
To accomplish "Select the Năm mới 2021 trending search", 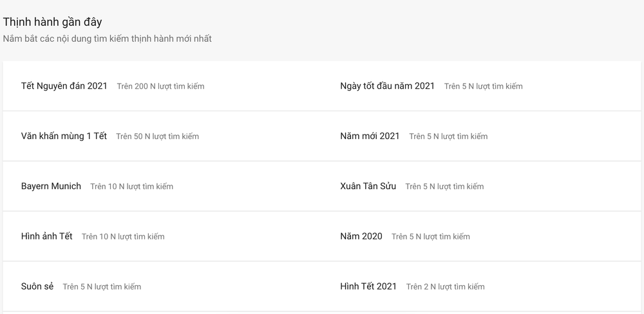I will (370, 136).
